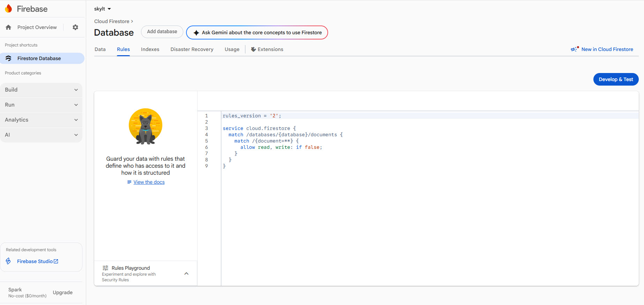Click the Extensions puzzle icon

coord(253,49)
